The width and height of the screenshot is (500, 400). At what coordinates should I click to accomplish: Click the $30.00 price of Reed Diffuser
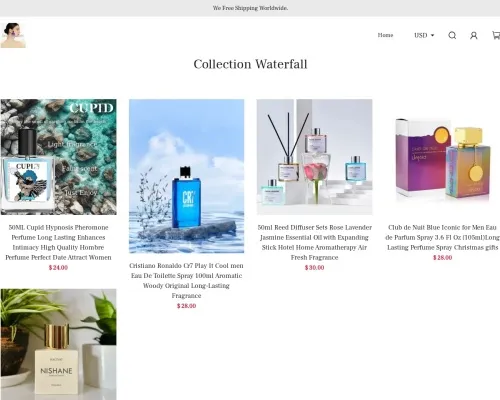[x=314, y=268]
